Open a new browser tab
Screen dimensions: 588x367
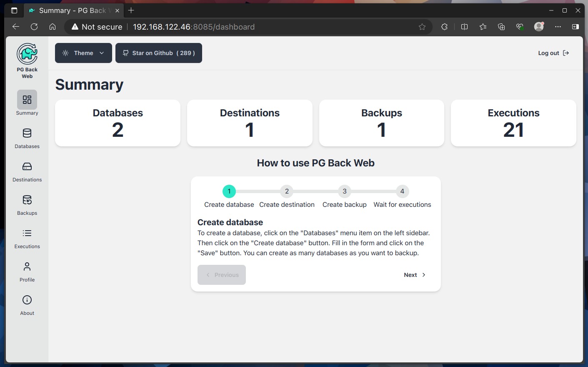(x=131, y=10)
